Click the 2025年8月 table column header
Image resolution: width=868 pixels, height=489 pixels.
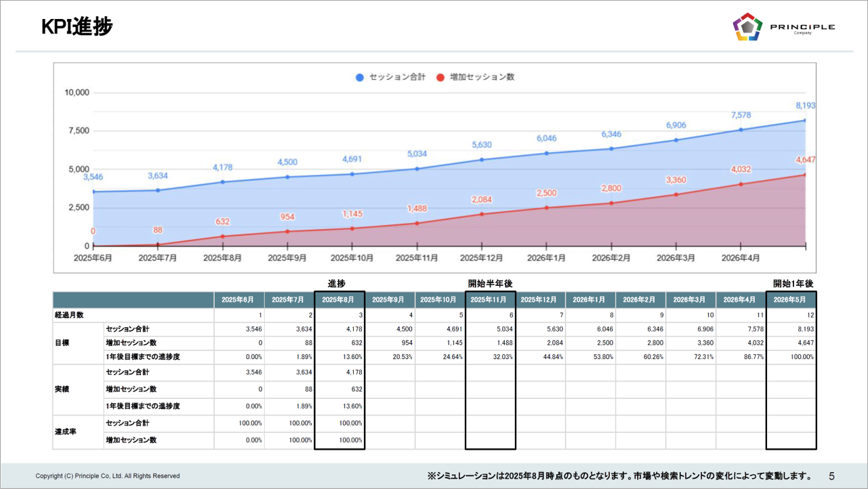pyautogui.click(x=339, y=299)
